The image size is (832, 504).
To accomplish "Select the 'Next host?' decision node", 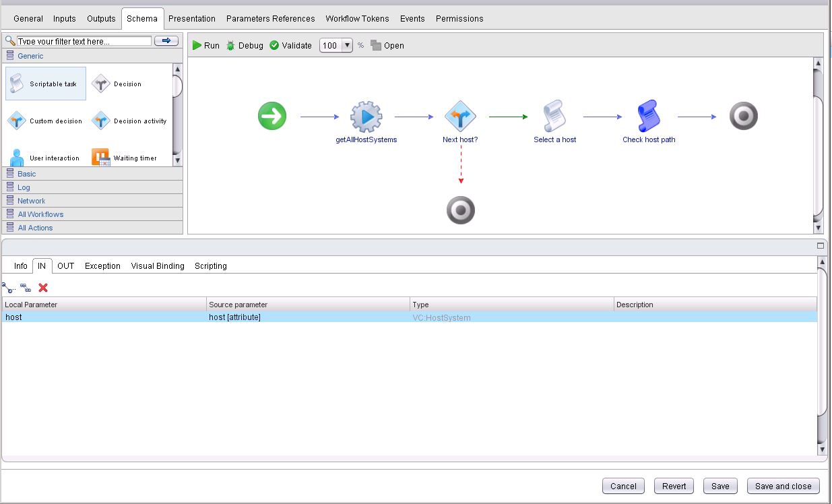I will tap(460, 117).
